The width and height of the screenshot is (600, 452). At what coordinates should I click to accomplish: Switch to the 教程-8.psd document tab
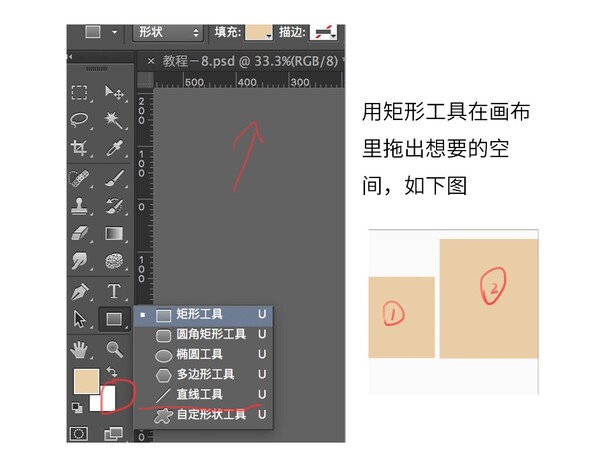250,61
